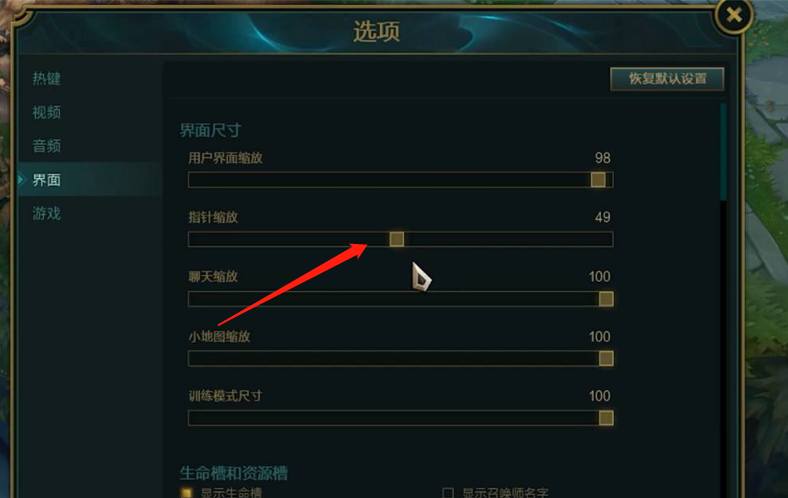Click middle of 用户界面缩放 slider track
788x498 pixels.
pos(401,180)
